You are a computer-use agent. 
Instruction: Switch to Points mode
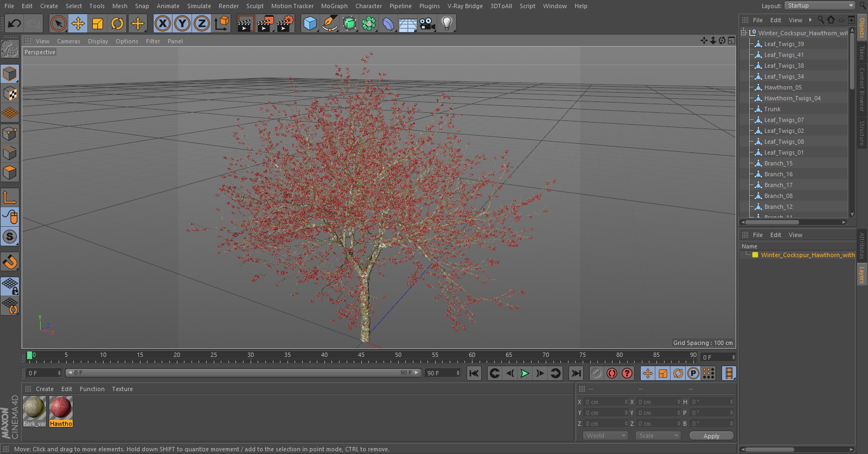[10, 133]
